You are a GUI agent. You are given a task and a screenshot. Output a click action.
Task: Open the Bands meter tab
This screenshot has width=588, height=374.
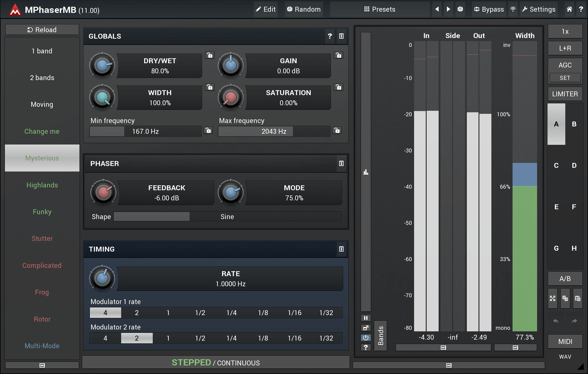(381, 336)
